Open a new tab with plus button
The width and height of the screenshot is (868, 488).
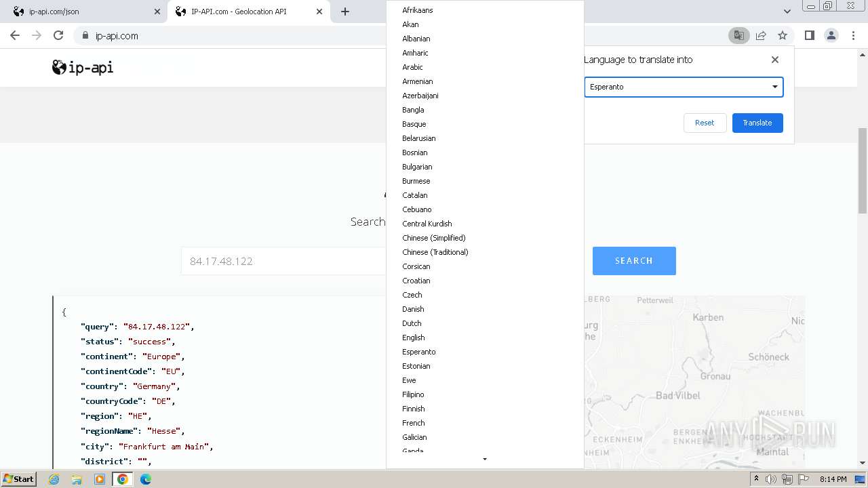345,12
